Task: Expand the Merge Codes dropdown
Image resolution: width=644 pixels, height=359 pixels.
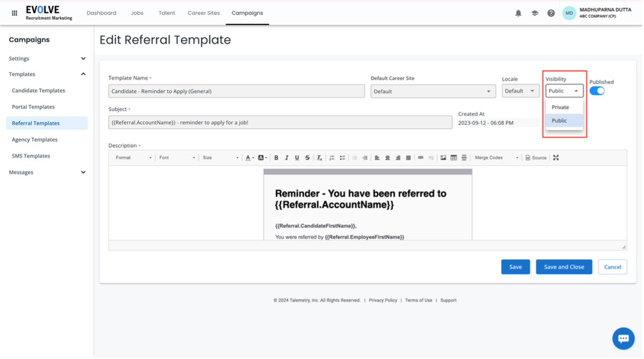Action: [496, 157]
